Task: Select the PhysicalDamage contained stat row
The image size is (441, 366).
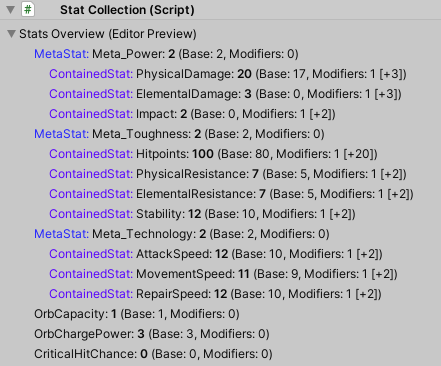Action: 228,74
